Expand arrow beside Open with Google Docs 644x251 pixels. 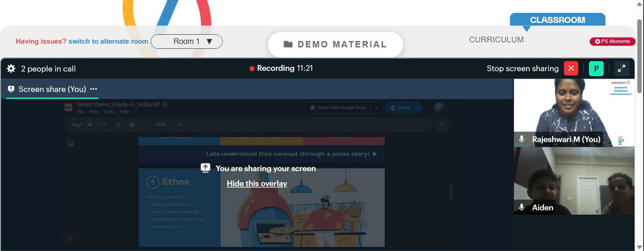click(376, 107)
